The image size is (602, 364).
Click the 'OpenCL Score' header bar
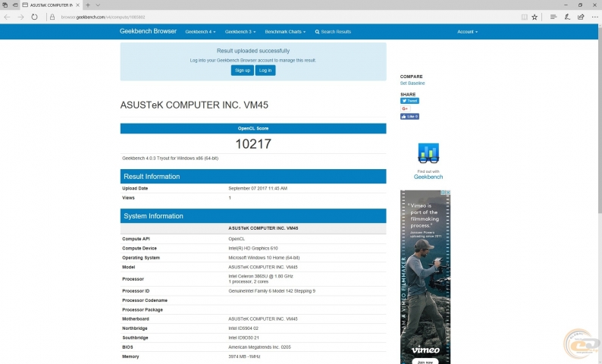click(253, 128)
